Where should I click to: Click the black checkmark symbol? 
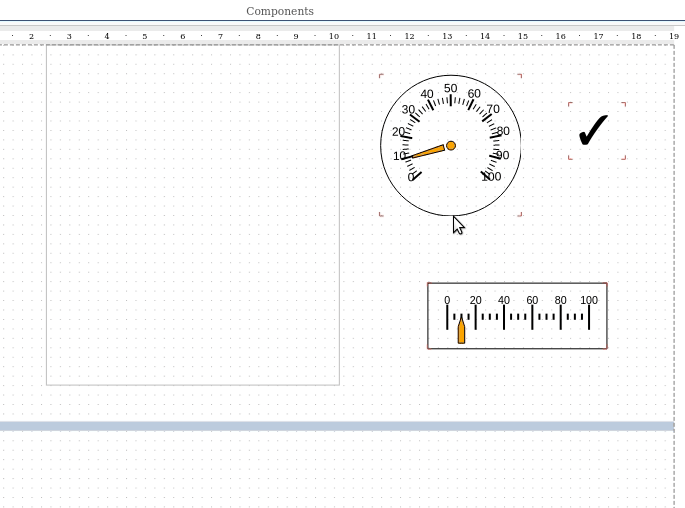(594, 130)
